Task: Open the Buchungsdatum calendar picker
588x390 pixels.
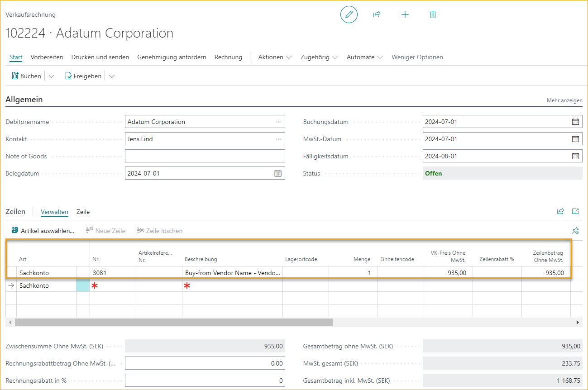Action: click(x=575, y=122)
